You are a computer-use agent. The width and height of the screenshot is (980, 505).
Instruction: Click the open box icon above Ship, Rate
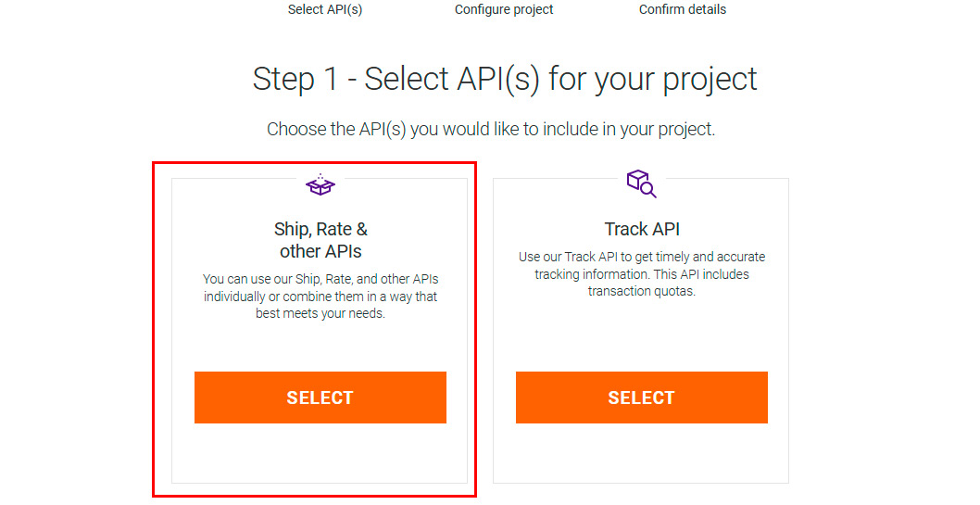[320, 185]
